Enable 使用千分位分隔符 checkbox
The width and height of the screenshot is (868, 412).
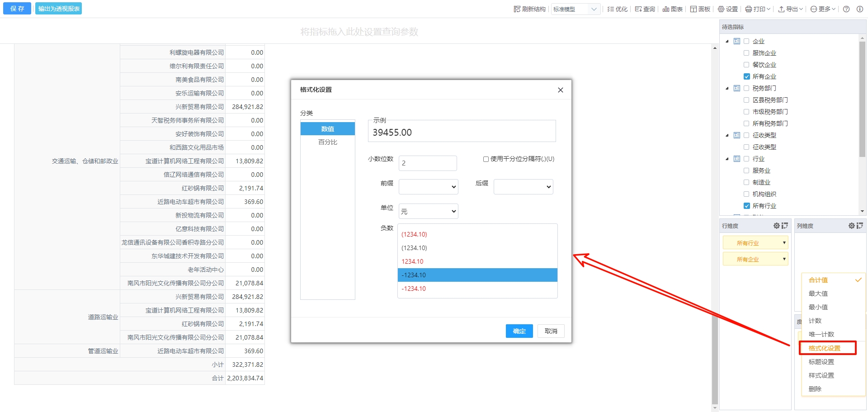(x=486, y=159)
